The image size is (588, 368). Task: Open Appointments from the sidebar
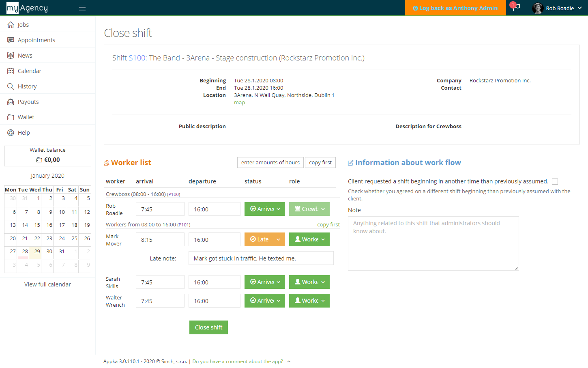(35, 40)
